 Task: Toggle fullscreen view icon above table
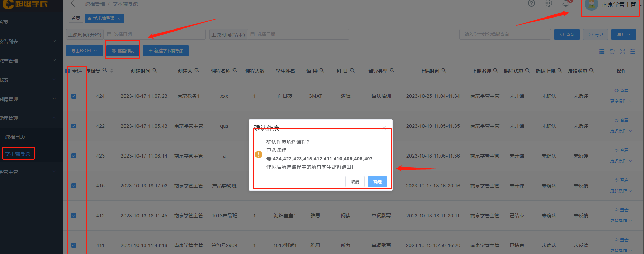tap(622, 51)
